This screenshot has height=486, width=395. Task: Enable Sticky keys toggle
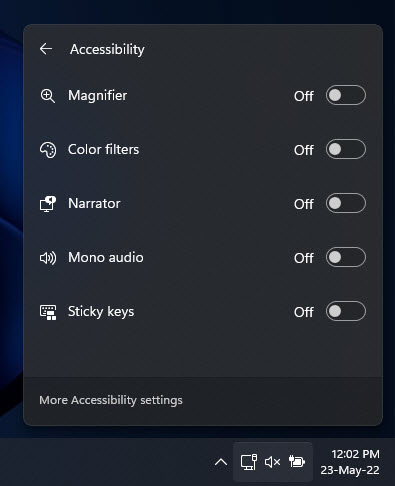(346, 311)
